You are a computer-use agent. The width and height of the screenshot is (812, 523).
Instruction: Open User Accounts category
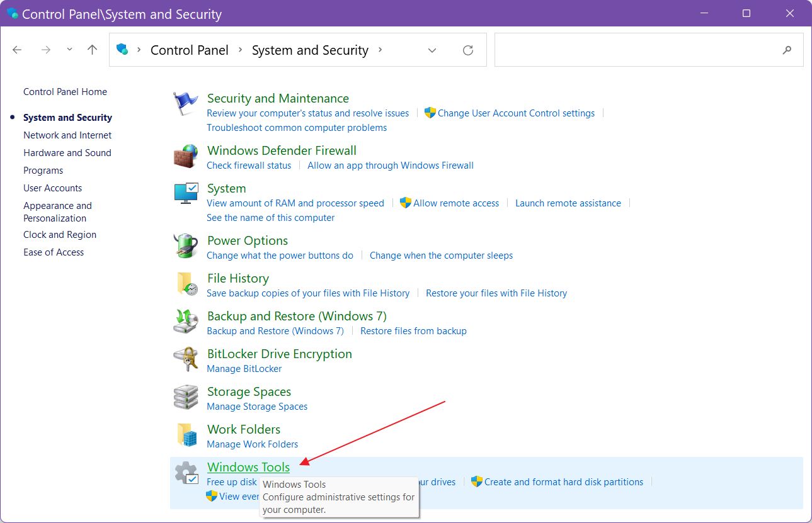tap(52, 188)
